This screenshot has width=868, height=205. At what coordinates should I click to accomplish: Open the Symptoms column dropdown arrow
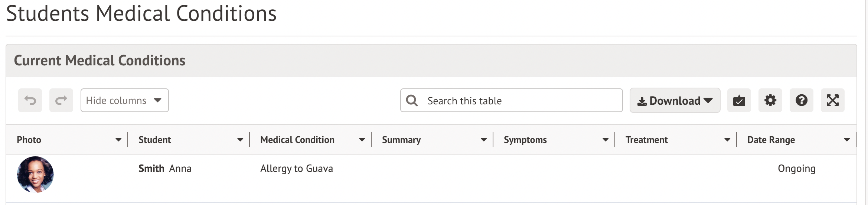tap(606, 140)
